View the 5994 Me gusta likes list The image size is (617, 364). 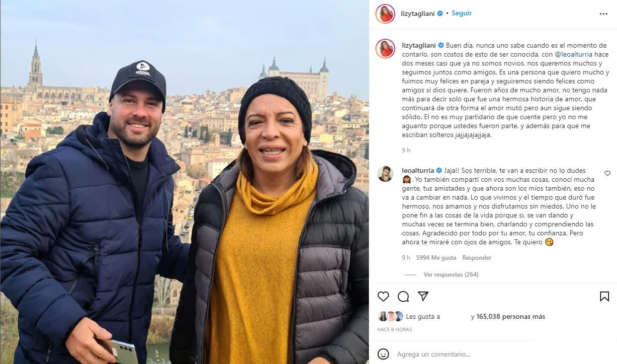coord(436,258)
